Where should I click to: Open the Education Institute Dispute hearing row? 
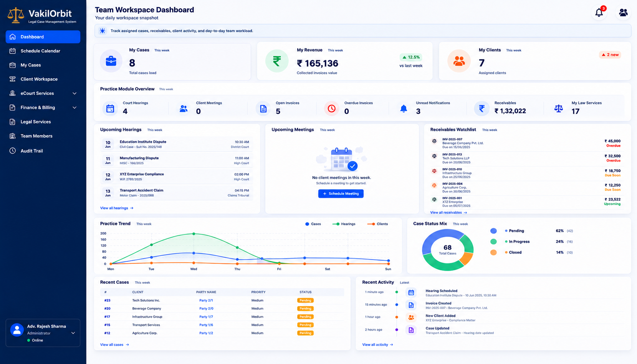177,144
